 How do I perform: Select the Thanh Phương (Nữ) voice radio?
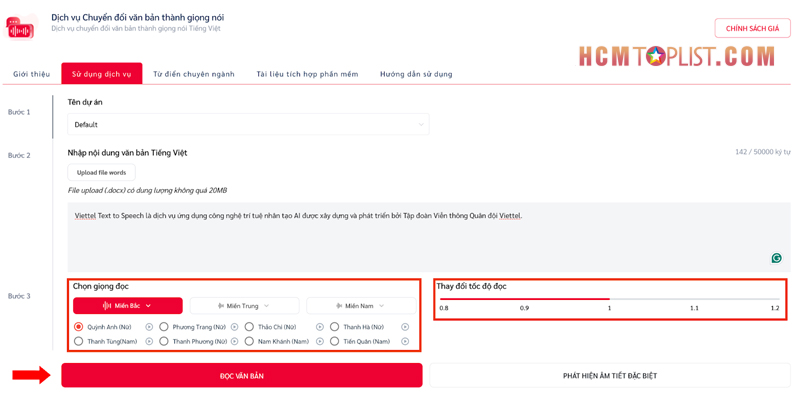click(x=164, y=342)
